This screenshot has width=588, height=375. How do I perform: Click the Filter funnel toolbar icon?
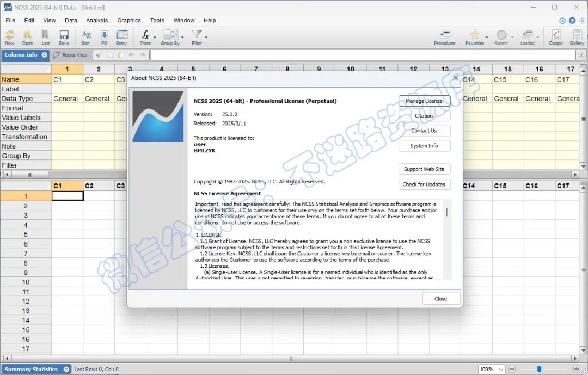[x=197, y=37]
